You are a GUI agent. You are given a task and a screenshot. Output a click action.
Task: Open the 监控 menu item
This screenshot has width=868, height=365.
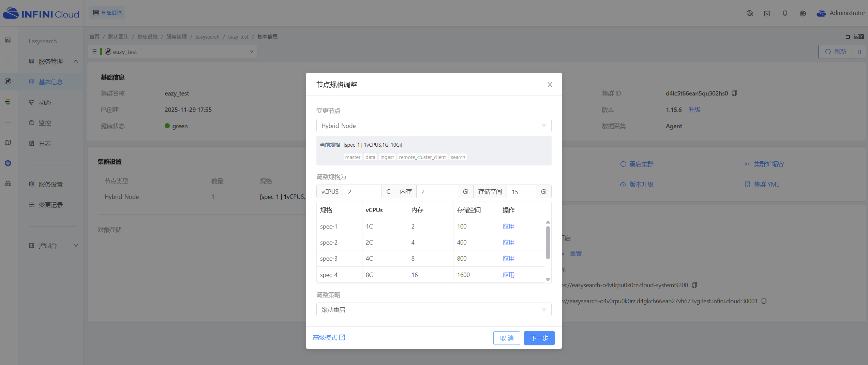(51, 123)
